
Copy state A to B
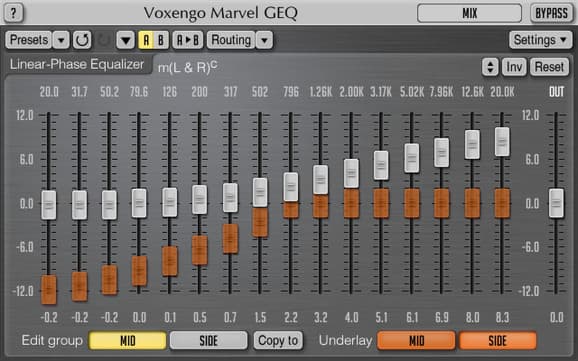point(187,40)
